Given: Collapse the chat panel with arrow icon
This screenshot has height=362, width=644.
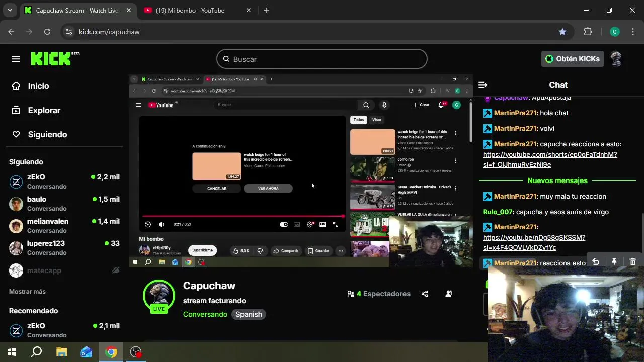Looking at the screenshot, I should [482, 85].
